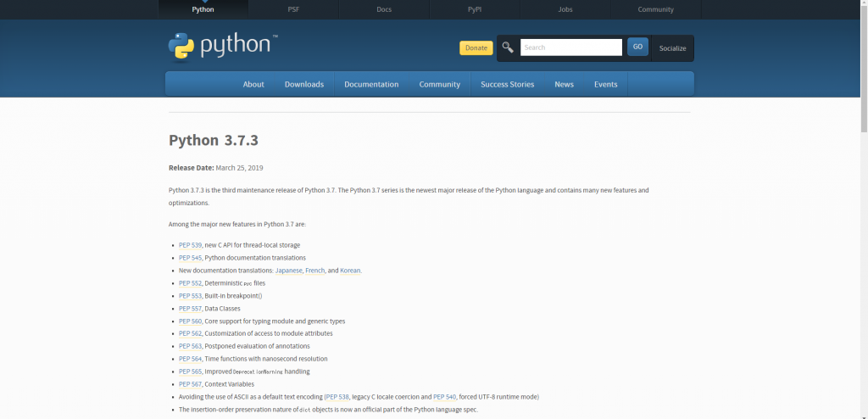This screenshot has height=419, width=868.
Task: Open the Socialize menu
Action: coord(672,48)
